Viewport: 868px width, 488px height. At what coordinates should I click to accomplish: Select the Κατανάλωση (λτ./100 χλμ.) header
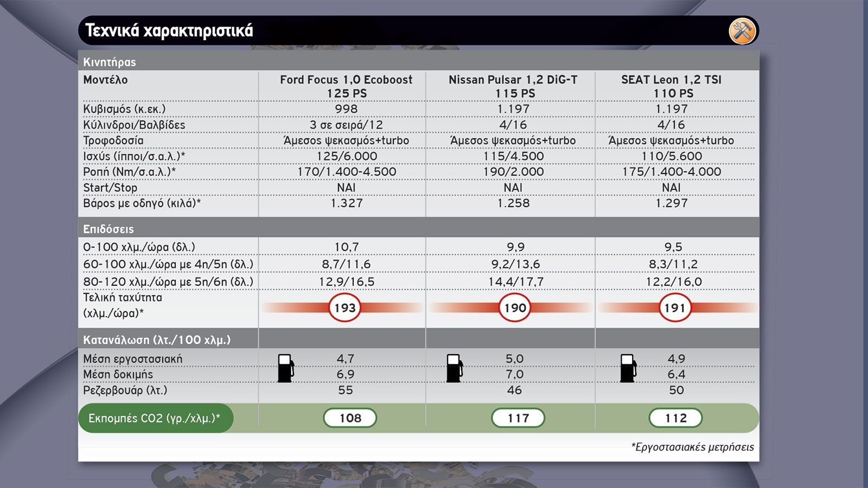pyautogui.click(x=157, y=340)
